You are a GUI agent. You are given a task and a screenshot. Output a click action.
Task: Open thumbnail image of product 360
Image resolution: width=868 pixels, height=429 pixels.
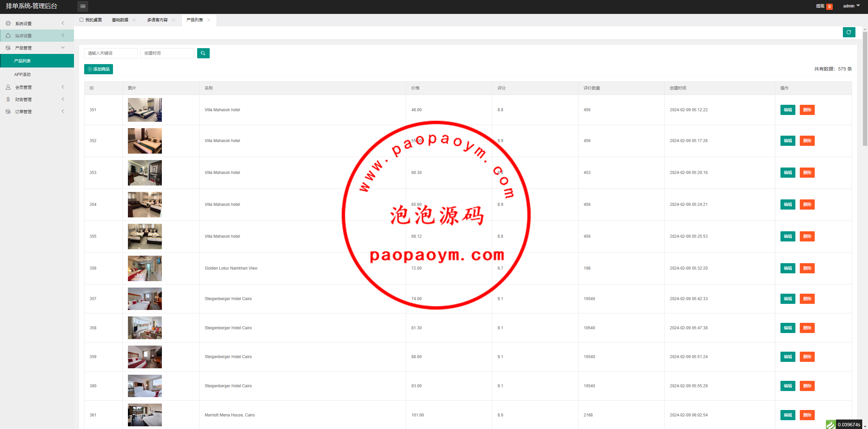tap(145, 386)
